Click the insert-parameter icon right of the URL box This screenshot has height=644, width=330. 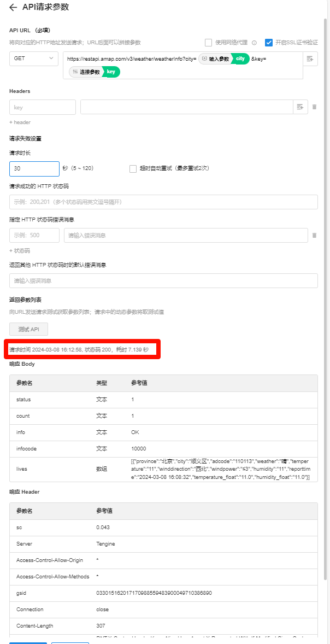pos(310,58)
